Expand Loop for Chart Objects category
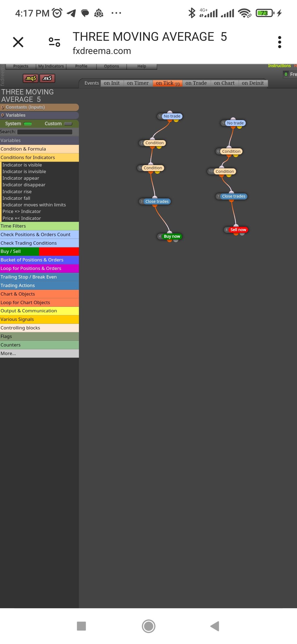Image resolution: width=297 pixels, height=644 pixels. point(39,302)
